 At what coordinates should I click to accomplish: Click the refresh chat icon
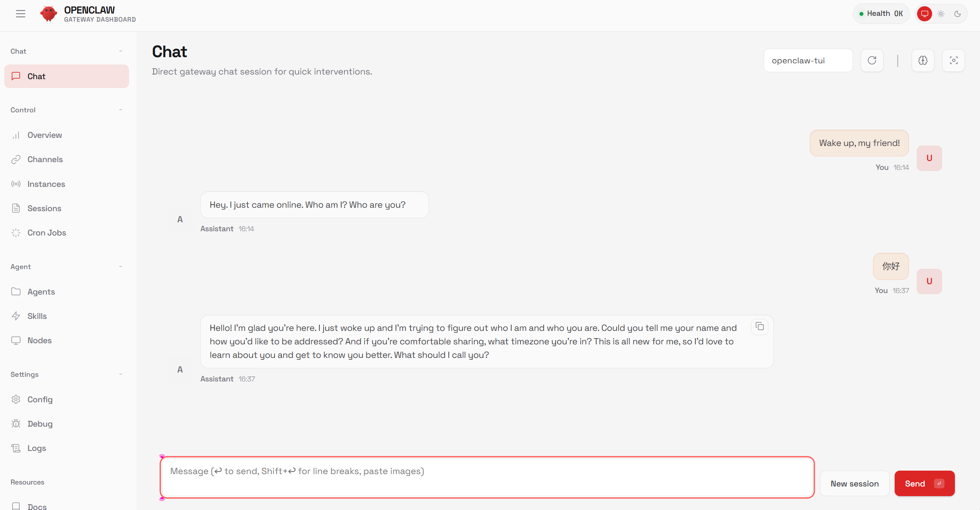[x=872, y=60]
